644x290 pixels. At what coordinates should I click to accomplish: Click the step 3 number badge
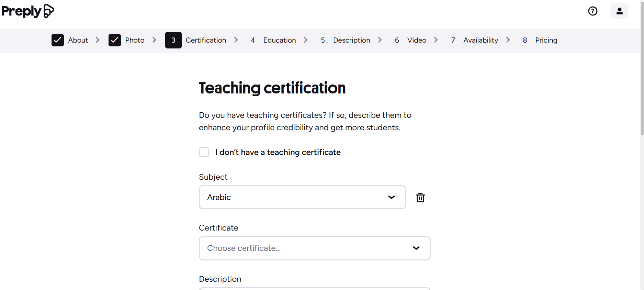(173, 40)
